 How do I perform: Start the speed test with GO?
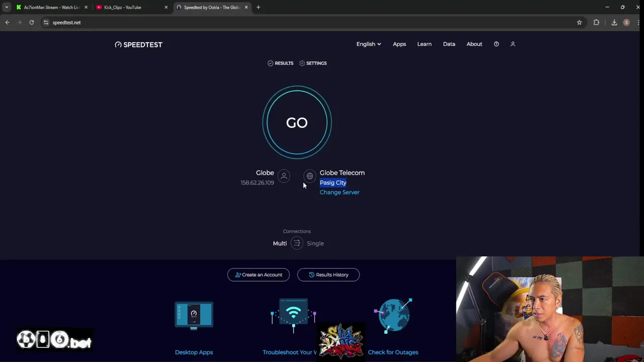pyautogui.click(x=297, y=123)
